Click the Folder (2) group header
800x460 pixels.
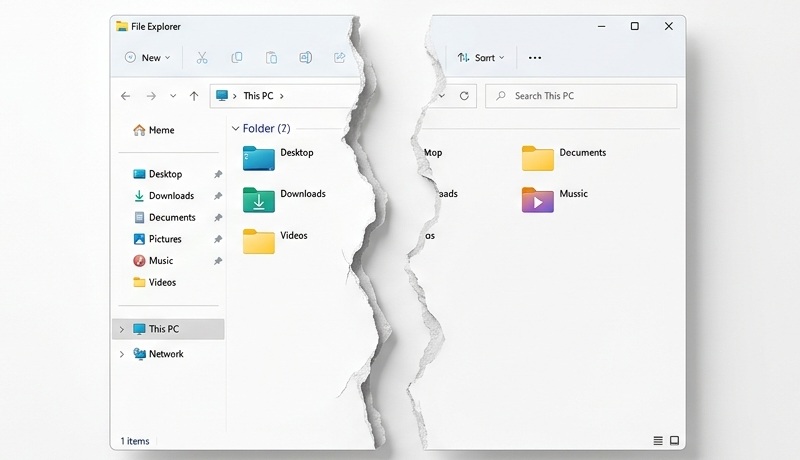click(x=266, y=129)
